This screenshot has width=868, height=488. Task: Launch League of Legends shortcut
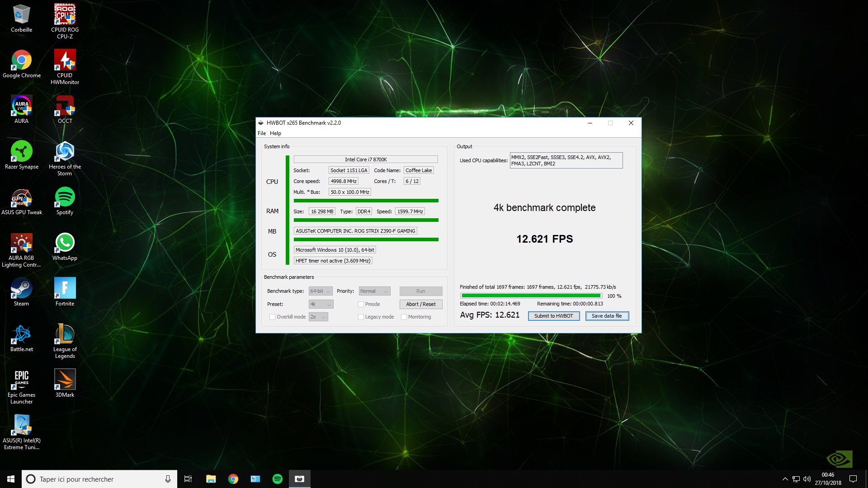pyautogui.click(x=65, y=341)
